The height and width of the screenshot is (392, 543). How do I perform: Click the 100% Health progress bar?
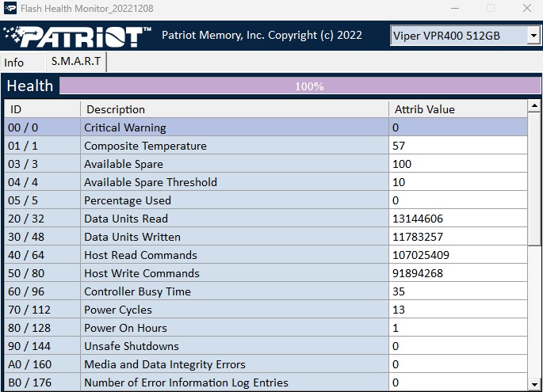coord(300,86)
